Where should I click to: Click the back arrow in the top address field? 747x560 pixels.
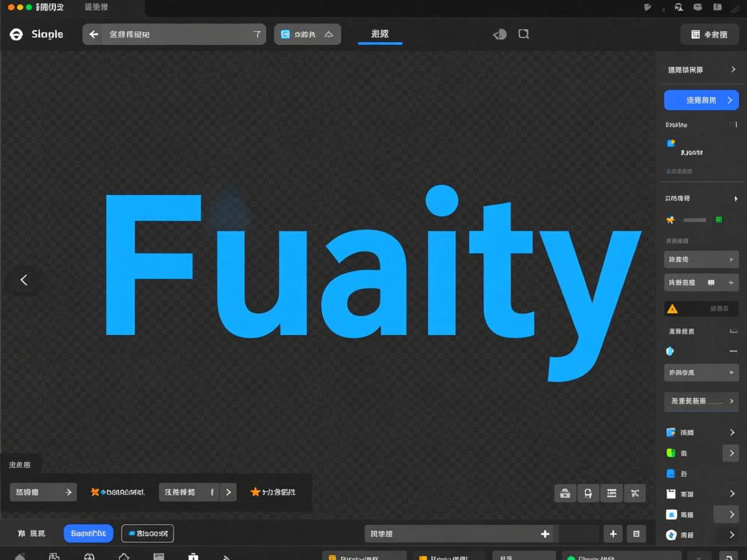[94, 34]
